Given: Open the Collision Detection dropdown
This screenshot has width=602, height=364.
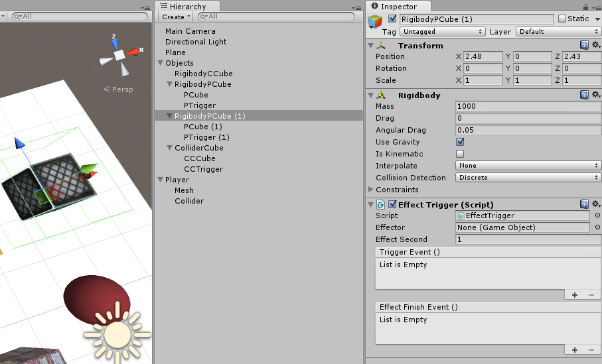Looking at the screenshot, I should point(528,177).
